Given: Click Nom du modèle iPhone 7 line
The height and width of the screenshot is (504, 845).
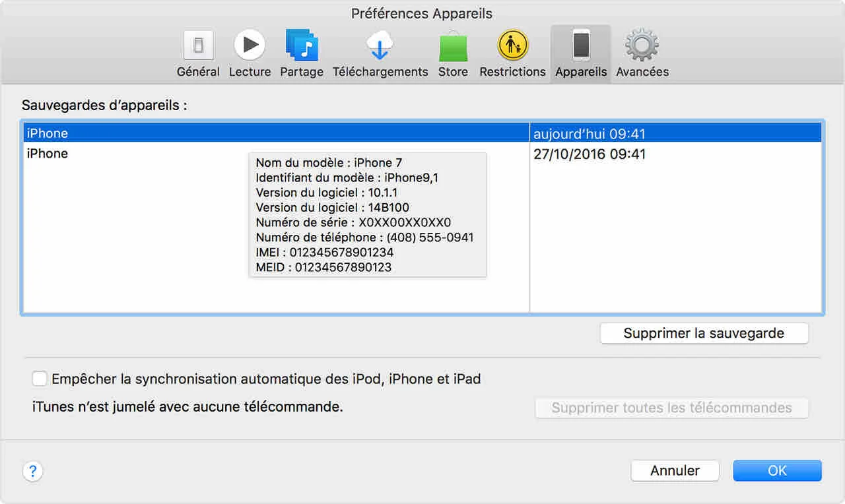Looking at the screenshot, I should click(329, 163).
